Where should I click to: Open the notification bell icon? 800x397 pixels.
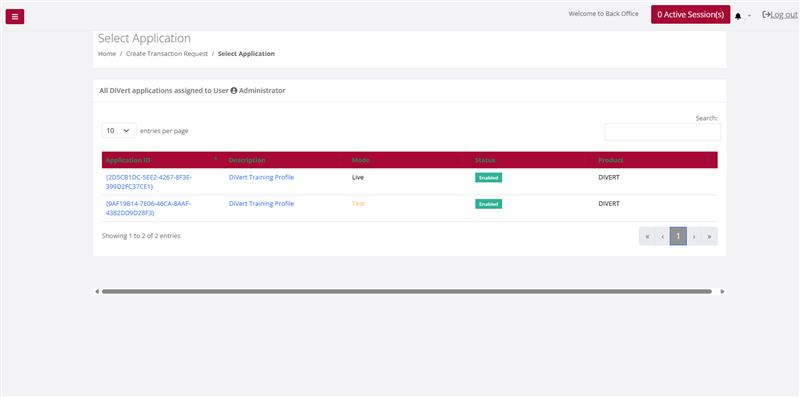(738, 16)
